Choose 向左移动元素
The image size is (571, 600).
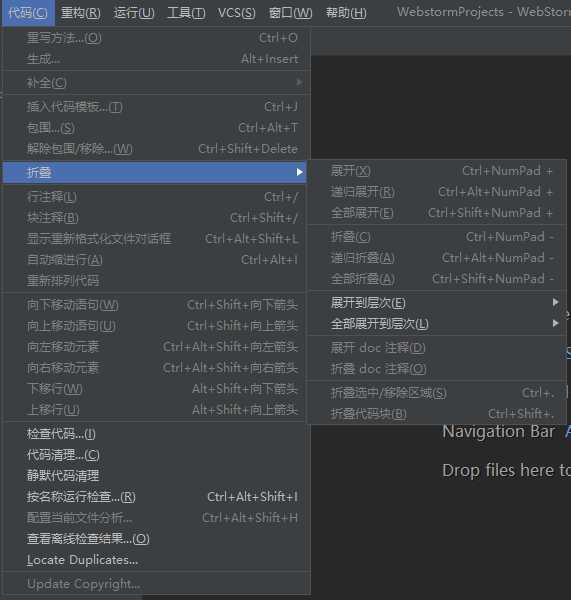click(x=155, y=347)
